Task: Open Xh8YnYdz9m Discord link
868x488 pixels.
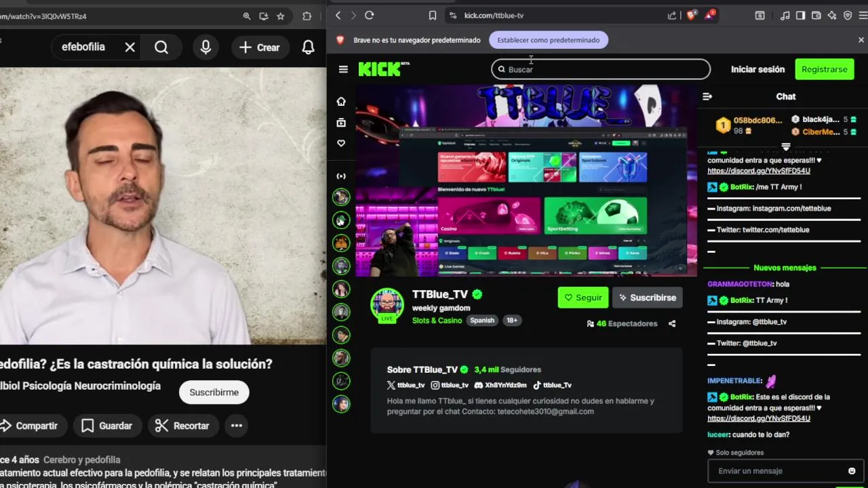Action: [500, 385]
